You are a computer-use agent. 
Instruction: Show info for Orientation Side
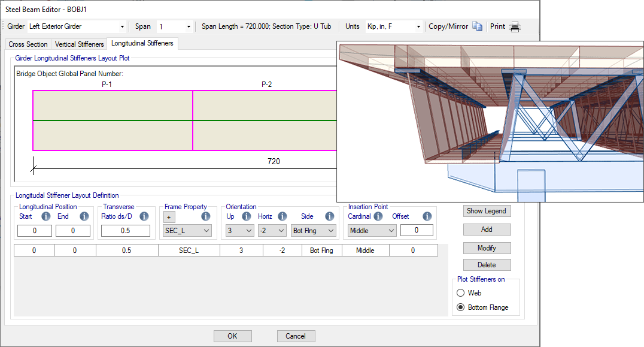click(329, 216)
